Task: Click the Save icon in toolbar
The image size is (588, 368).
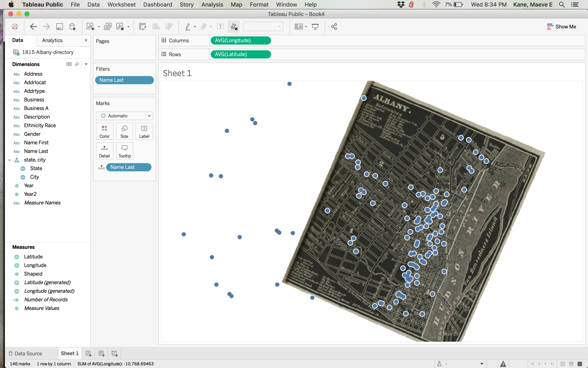Action: [59, 26]
